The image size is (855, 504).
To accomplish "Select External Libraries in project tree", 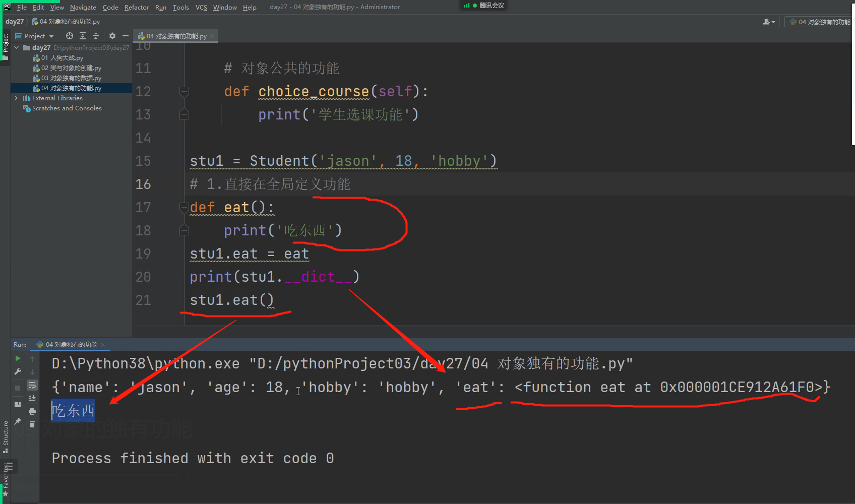I will [x=53, y=98].
